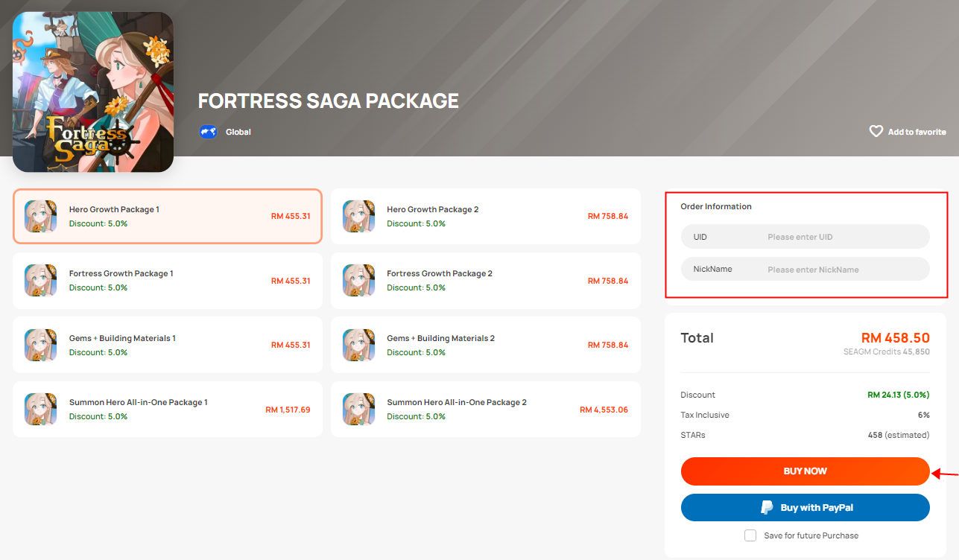Image resolution: width=959 pixels, height=560 pixels.
Task: Click the Add to favorite heart icon
Action: click(x=876, y=131)
